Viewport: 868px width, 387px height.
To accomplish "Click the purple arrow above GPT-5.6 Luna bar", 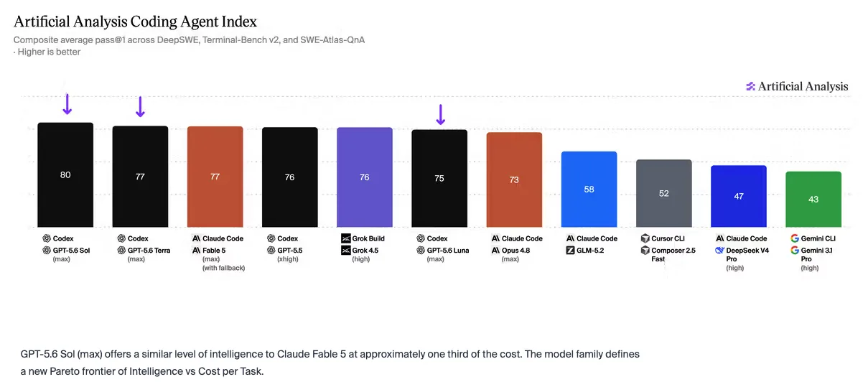I will click(x=441, y=114).
